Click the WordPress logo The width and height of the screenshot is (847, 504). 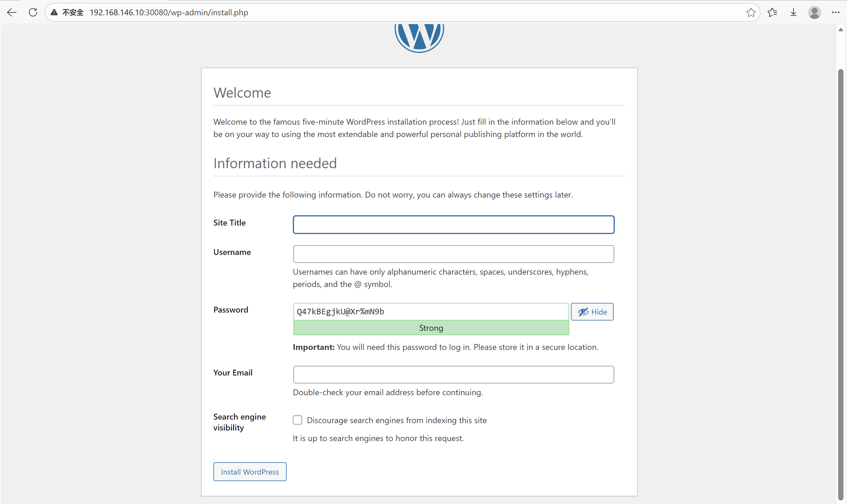[x=419, y=37]
